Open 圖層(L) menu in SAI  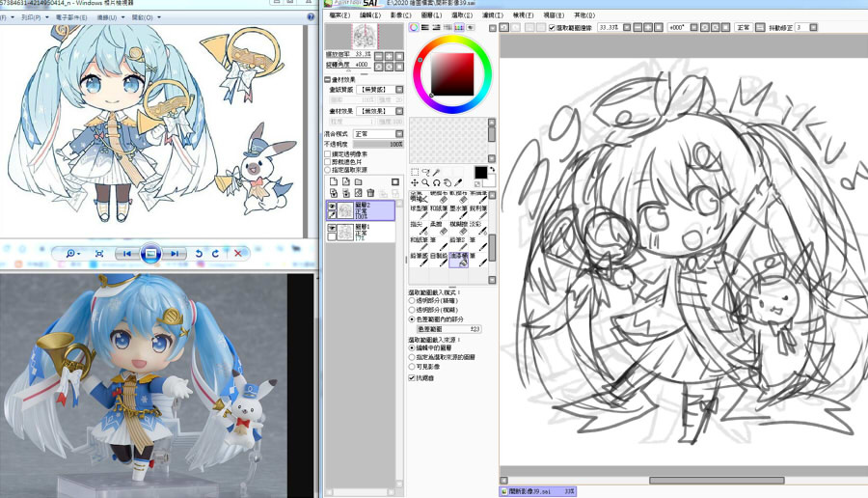pyautogui.click(x=431, y=14)
